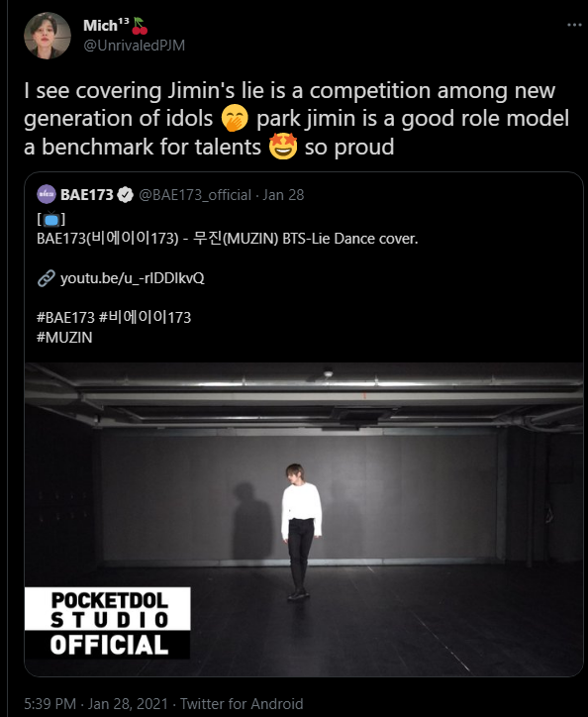Click the star-eyes emoji in the tweet text
588x717 pixels.
coord(283,147)
